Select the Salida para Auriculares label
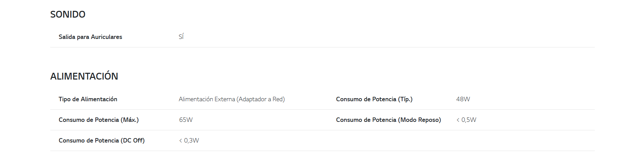 coord(90,37)
